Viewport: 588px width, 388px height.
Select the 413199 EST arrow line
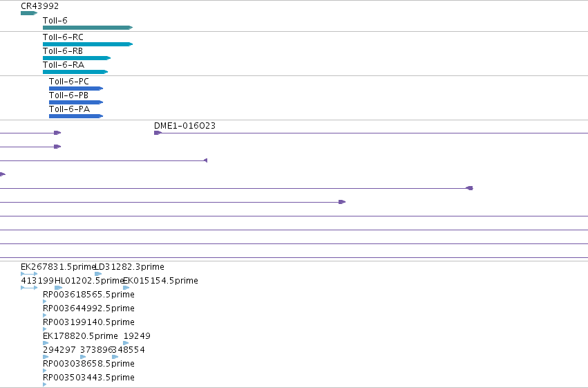coord(29,288)
